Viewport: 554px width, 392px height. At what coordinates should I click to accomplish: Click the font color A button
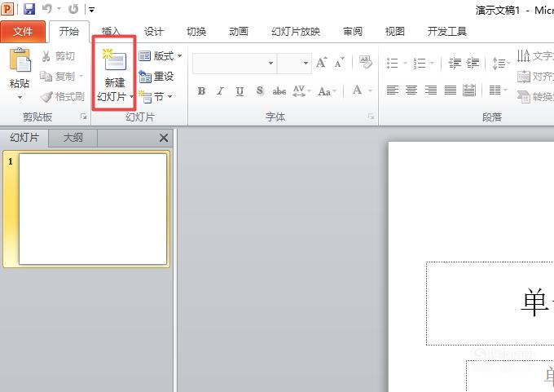pos(357,90)
